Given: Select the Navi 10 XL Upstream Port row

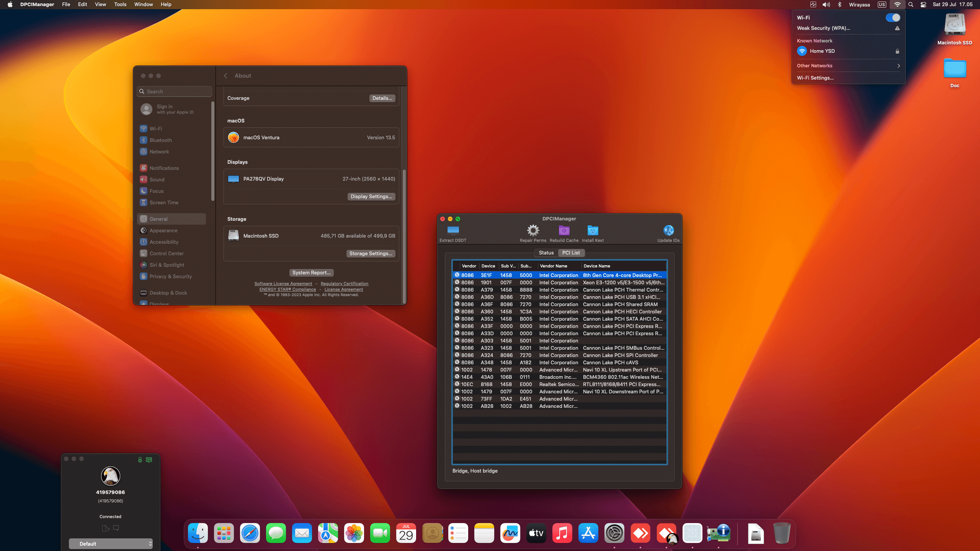Looking at the screenshot, I should point(560,370).
